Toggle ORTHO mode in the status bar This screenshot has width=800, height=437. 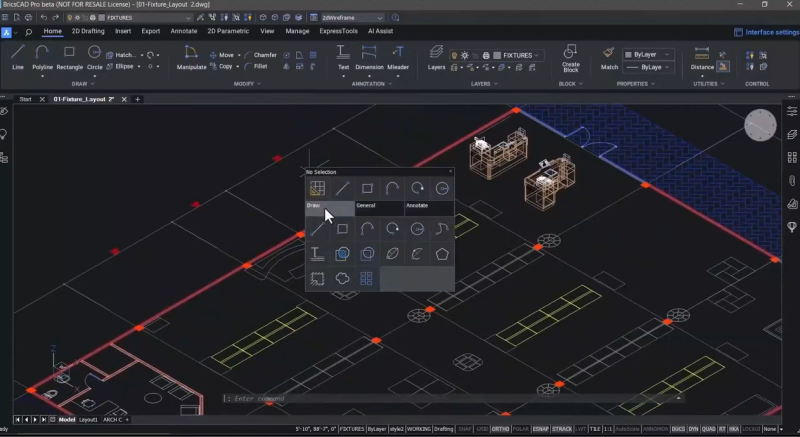pos(501,428)
